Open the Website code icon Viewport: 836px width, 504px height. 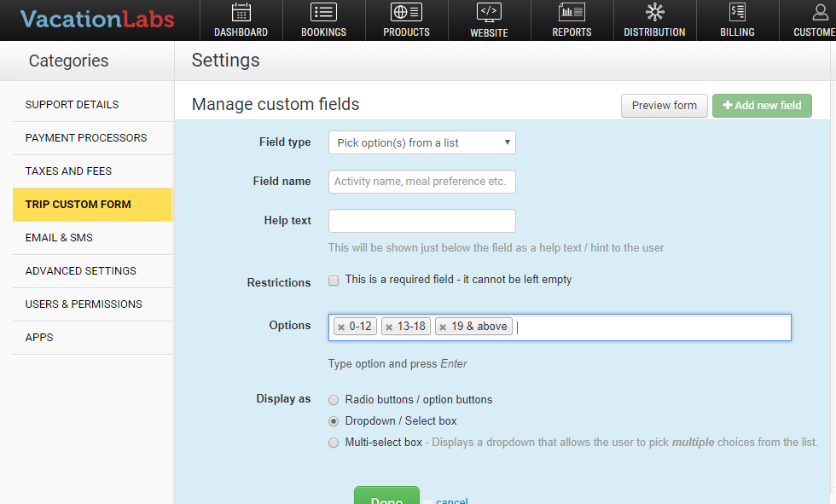pyautogui.click(x=489, y=14)
